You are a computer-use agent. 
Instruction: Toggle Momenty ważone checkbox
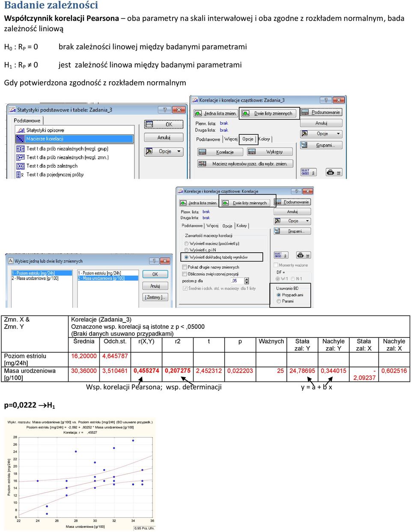pos(291,265)
